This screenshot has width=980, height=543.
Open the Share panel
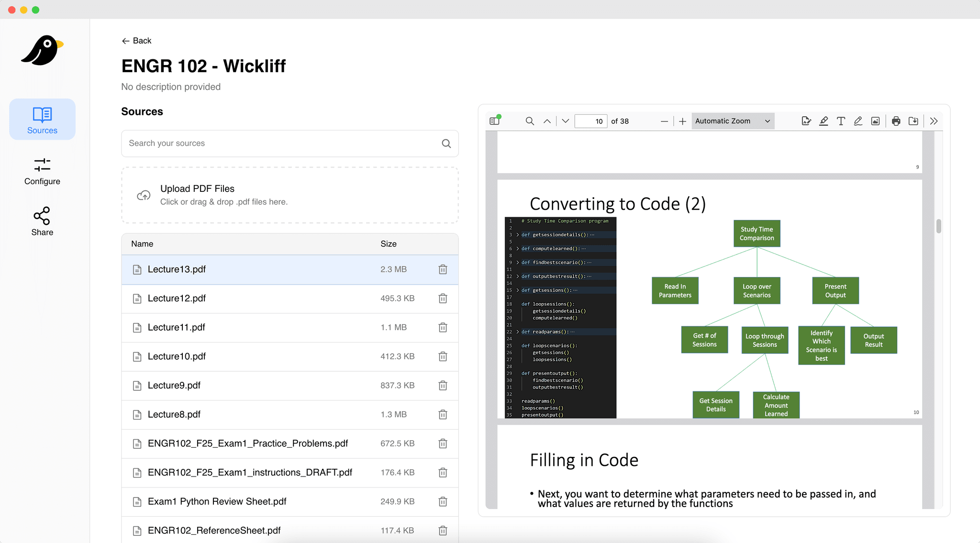[42, 221]
